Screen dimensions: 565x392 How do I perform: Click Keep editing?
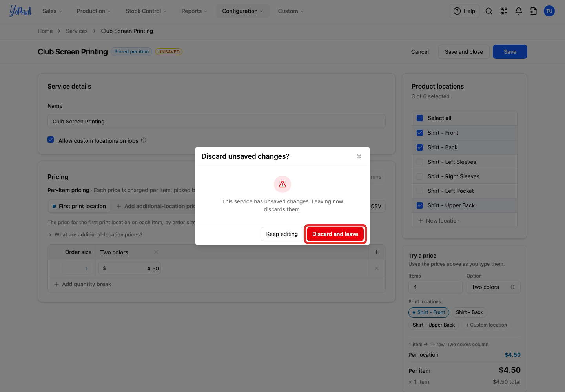282,234
